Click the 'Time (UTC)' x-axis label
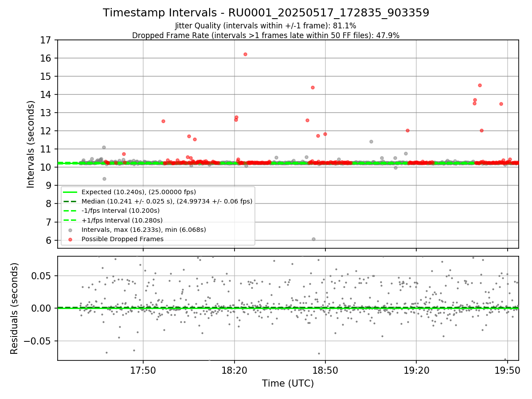The width and height of the screenshot is (532, 399). tap(288, 383)
